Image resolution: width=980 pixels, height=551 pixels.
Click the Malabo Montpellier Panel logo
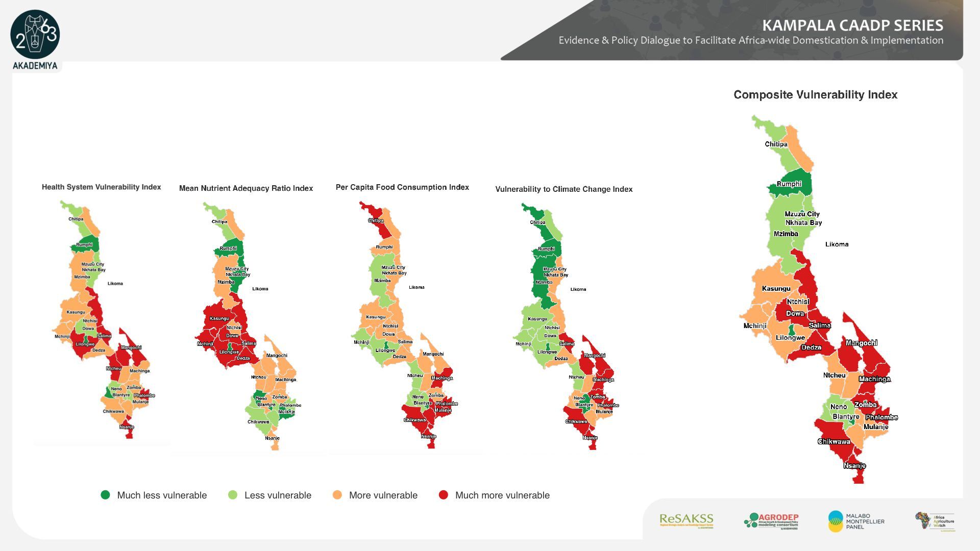(856, 521)
